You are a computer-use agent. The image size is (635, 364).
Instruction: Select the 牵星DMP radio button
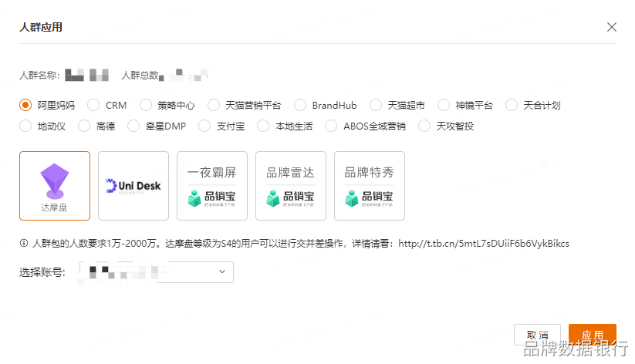point(133,126)
